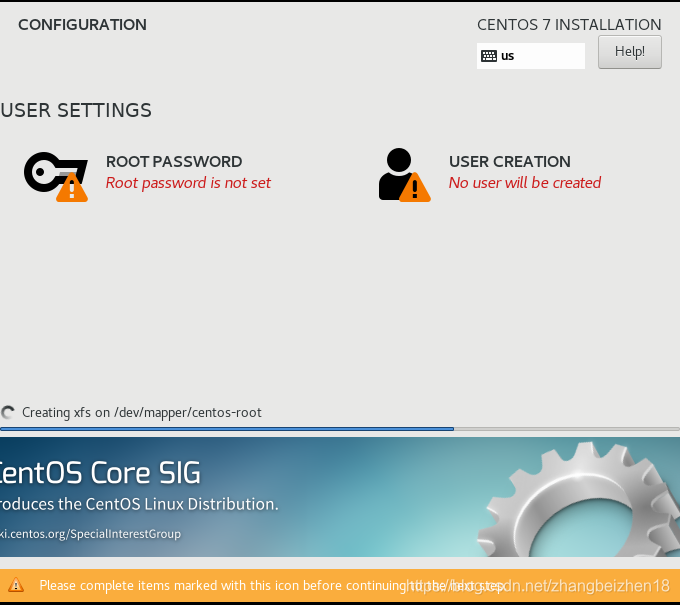Click 'produces the CentOS Linux Distribution' text
Screen dimensions: 680x605
click(139, 504)
